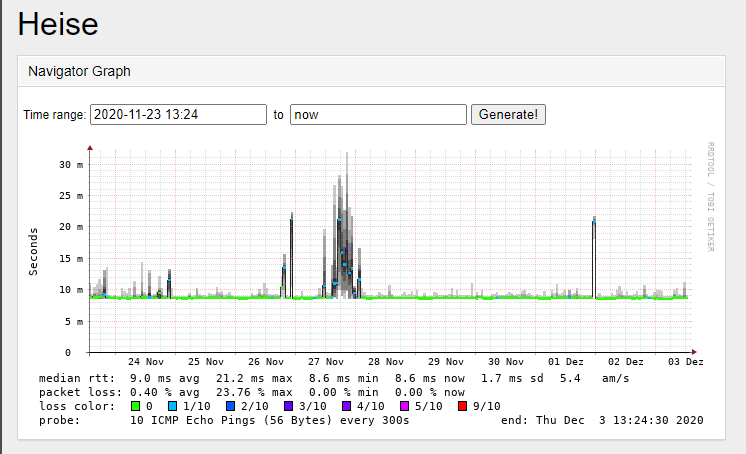
Task: Click the green loss color swatch for 0
Action: [x=136, y=406]
